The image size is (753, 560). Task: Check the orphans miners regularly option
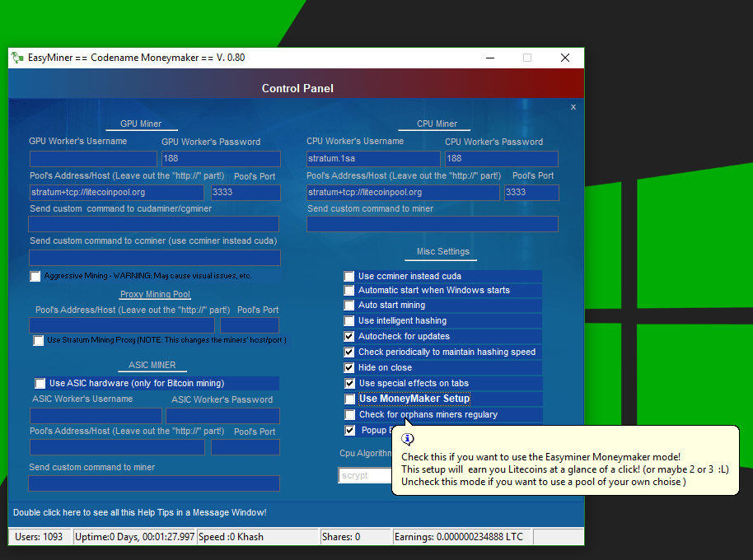(350, 414)
